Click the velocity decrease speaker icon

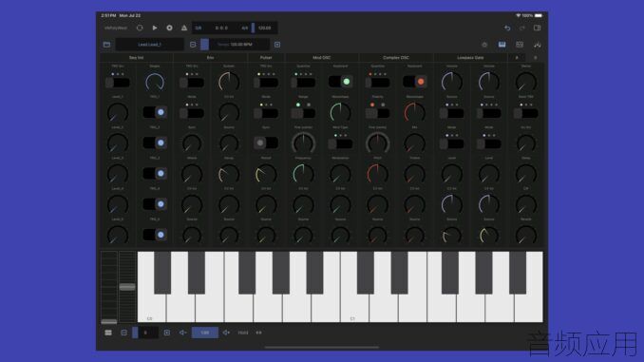pyautogui.click(x=182, y=333)
